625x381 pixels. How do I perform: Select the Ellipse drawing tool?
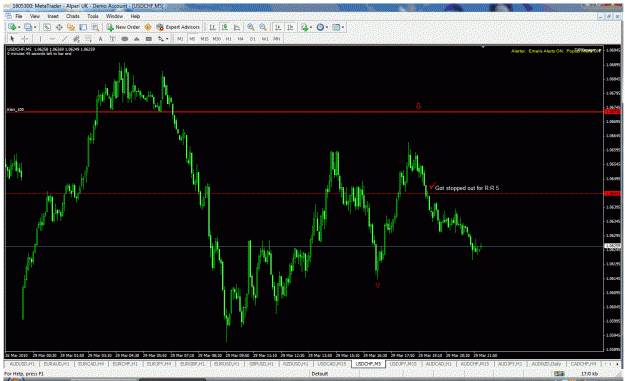click(x=125, y=39)
